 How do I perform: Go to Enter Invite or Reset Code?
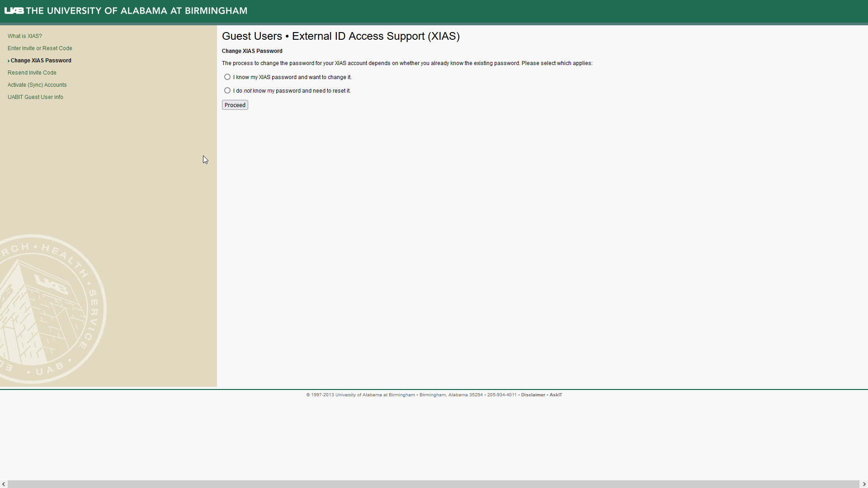click(x=40, y=48)
